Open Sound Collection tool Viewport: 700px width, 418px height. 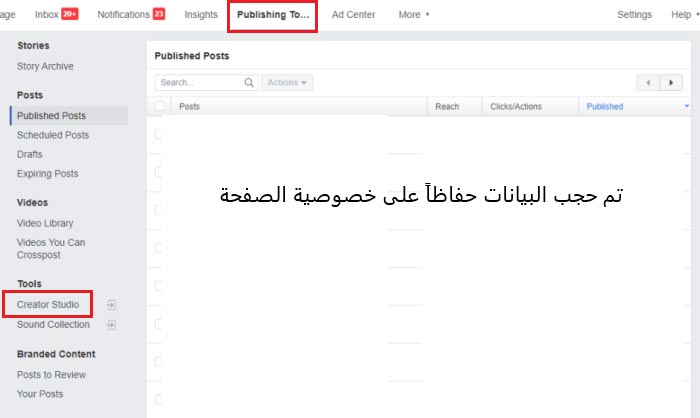tap(53, 325)
